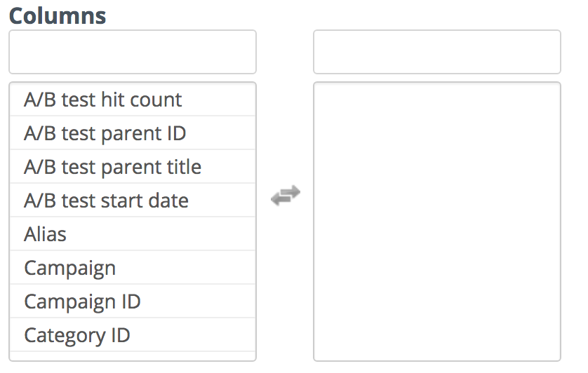Choose the Campaign ID column

(x=133, y=301)
